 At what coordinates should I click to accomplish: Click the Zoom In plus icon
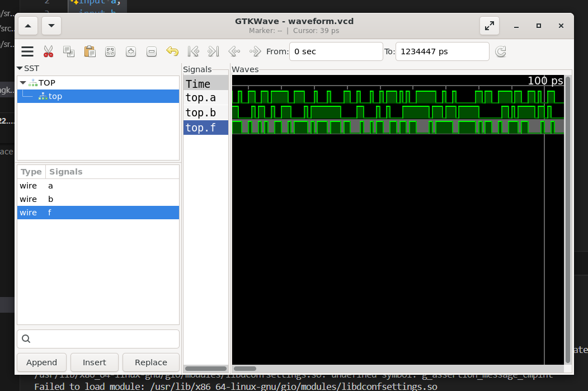pyautogui.click(x=131, y=51)
